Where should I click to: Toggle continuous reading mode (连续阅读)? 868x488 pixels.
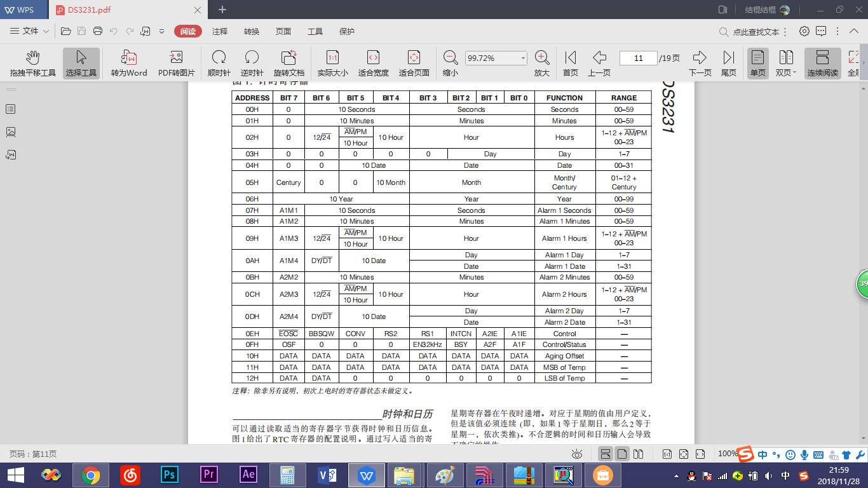822,64
